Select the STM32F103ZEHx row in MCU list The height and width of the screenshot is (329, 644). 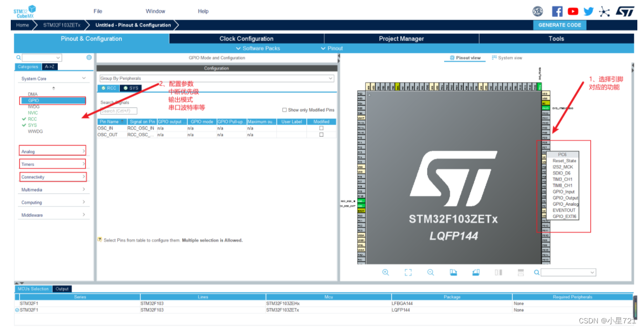[324, 303]
